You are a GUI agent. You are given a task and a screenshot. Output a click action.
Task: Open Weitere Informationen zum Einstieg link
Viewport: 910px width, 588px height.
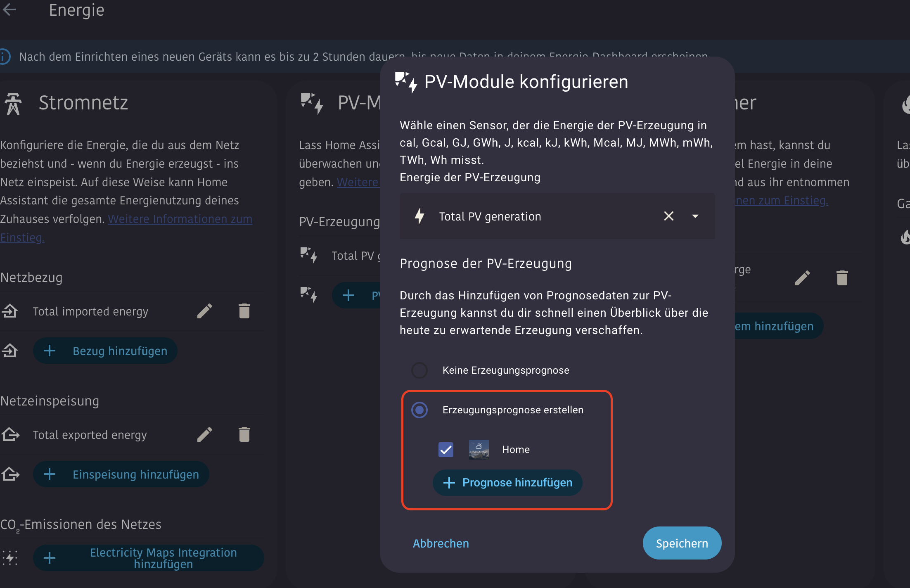(x=180, y=219)
